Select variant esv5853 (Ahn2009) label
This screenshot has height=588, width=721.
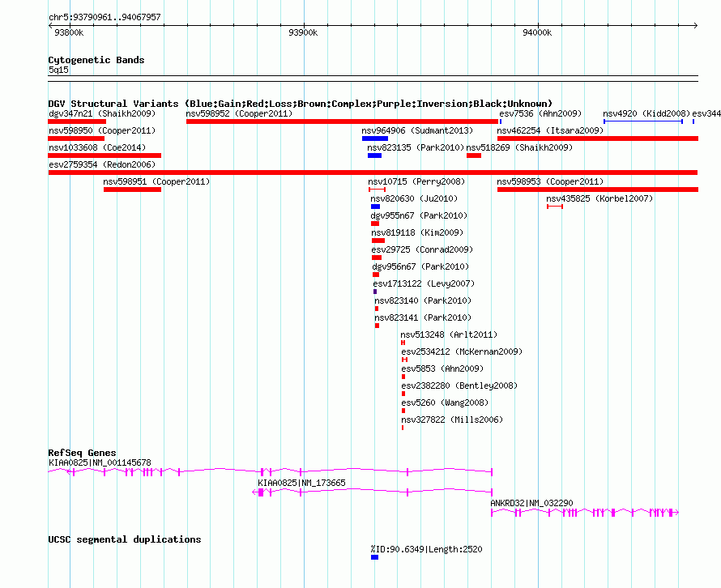coord(442,369)
